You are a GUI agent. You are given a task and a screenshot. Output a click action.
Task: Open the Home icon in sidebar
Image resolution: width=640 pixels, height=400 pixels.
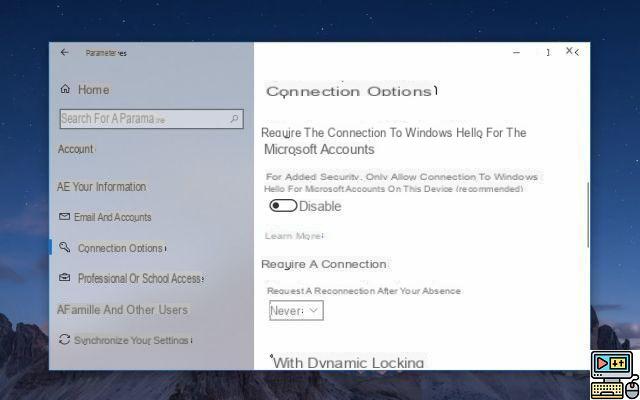(65, 89)
